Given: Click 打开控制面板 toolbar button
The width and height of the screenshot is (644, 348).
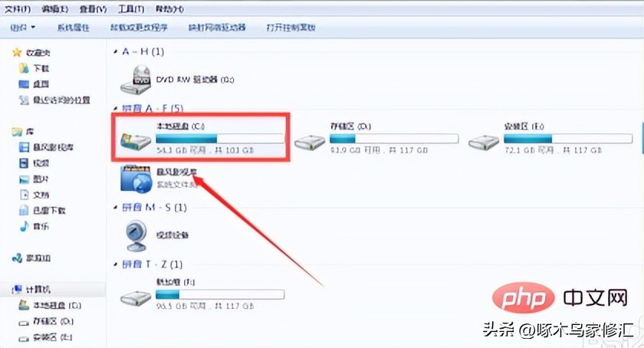Looking at the screenshot, I should pyautogui.click(x=291, y=28).
